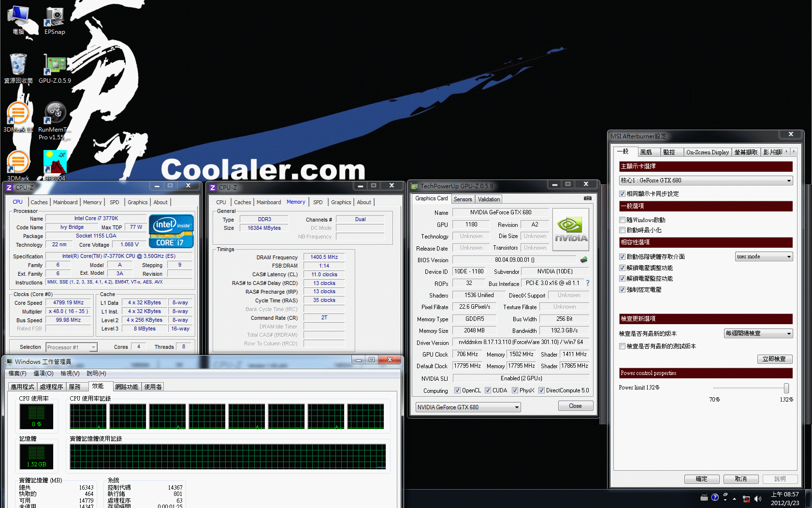812x508 pixels.
Task: Click the GPU-Z screenshot camera icon
Action: (x=587, y=198)
